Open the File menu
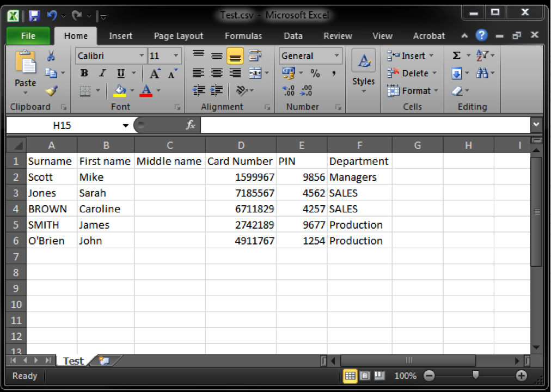This screenshot has width=551, height=392. point(28,36)
